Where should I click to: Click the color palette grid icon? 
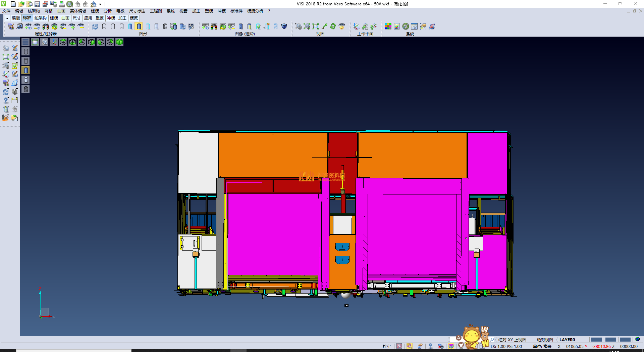pyautogui.click(x=388, y=27)
